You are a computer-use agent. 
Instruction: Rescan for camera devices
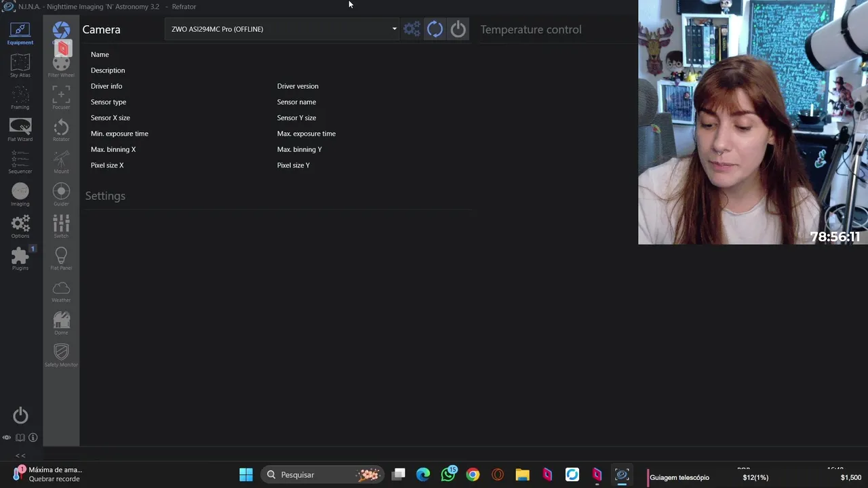tap(435, 29)
